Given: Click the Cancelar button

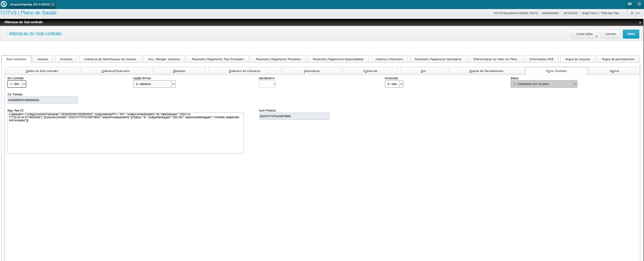Looking at the screenshot, I should click(610, 34).
